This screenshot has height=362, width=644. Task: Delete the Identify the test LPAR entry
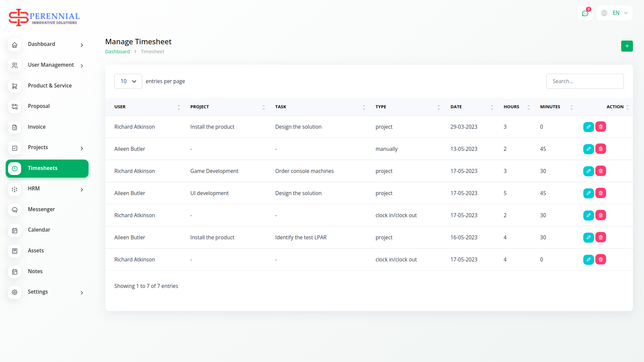pos(600,237)
